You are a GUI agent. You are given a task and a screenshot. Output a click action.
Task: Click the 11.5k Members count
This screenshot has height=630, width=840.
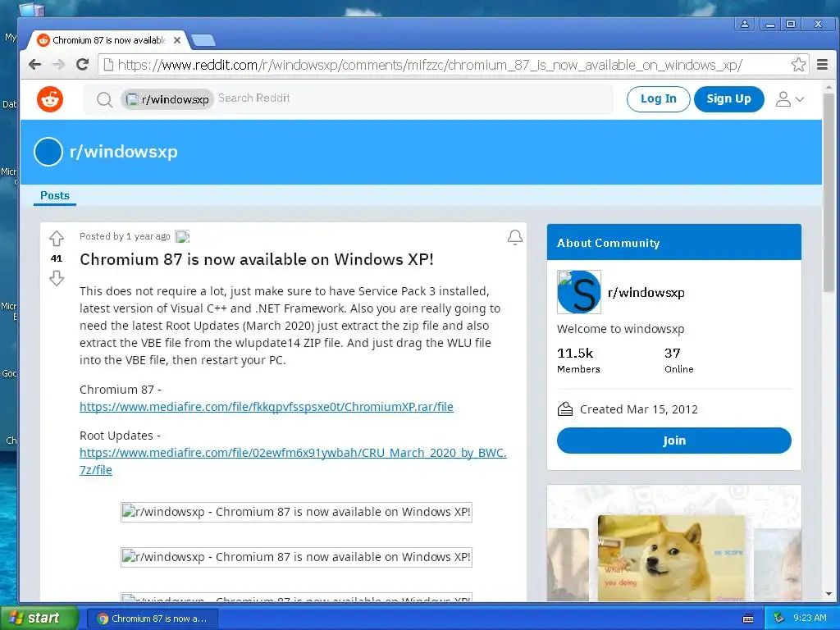[578, 360]
